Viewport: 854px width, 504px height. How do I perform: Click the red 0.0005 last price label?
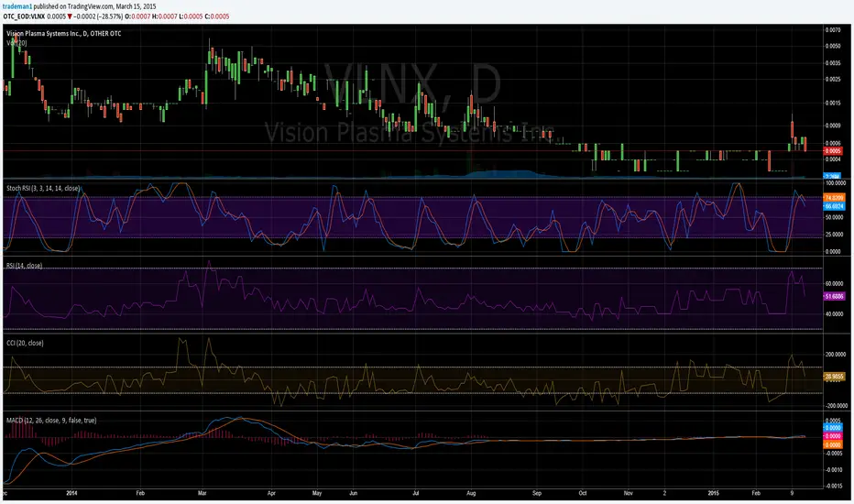pyautogui.click(x=833, y=151)
